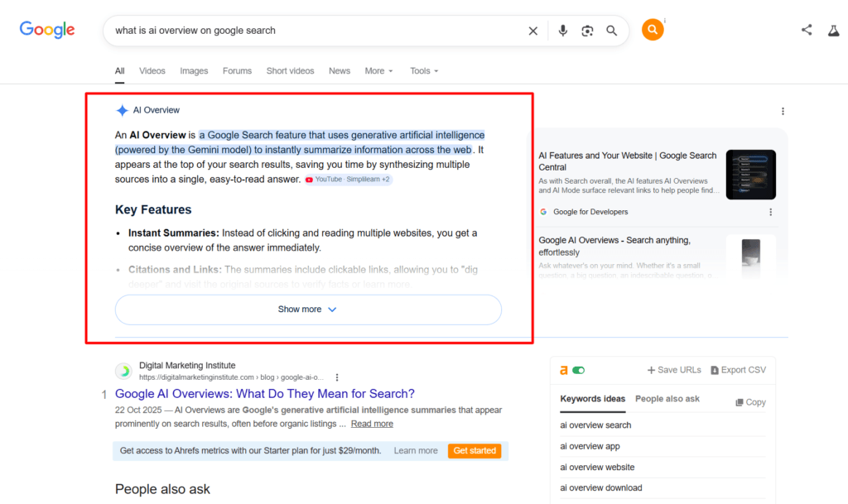Select the All results tab
The height and width of the screenshot is (504, 848).
[119, 71]
